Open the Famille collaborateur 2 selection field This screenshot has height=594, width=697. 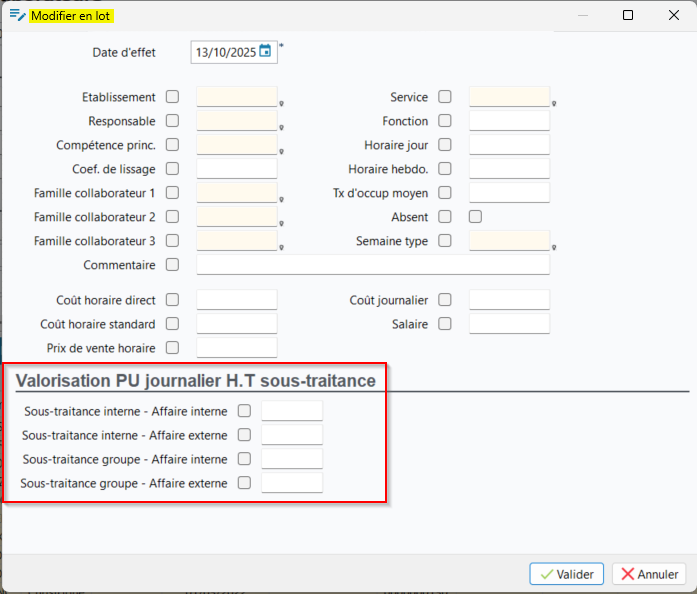pyautogui.click(x=236, y=217)
